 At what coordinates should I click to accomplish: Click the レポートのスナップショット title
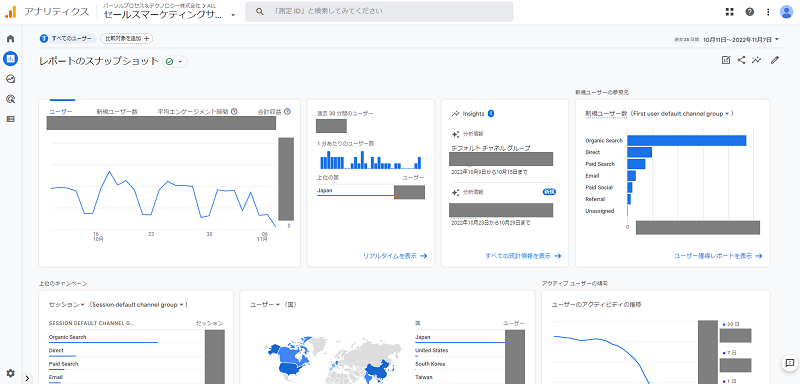point(99,61)
